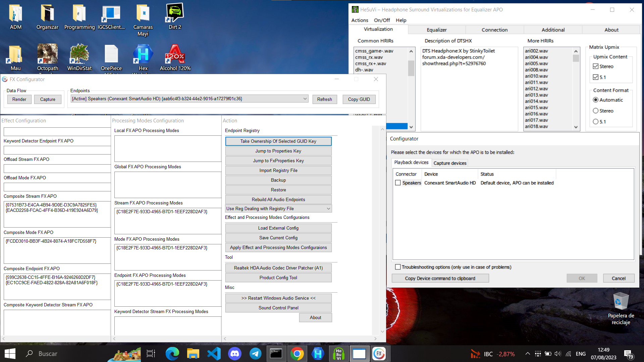
Task: Open the OnePiece file icon
Action: [111, 58]
